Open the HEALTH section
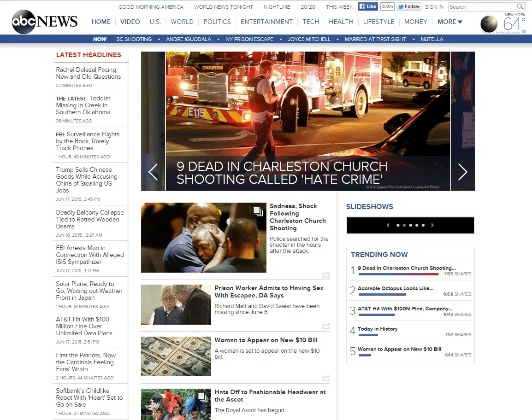This screenshot has width=532, height=420. pos(341,22)
